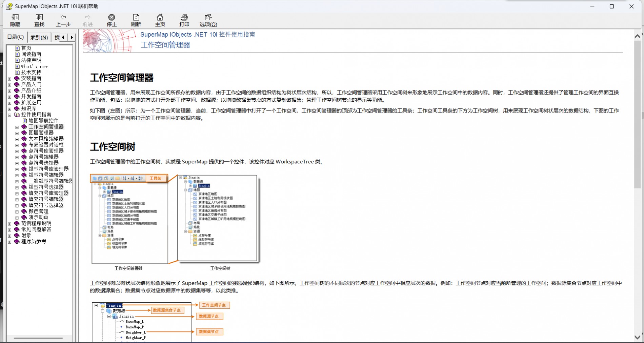644x343 pixels.
Task: Click the content pane scroll-down arrow
Action: [637, 337]
